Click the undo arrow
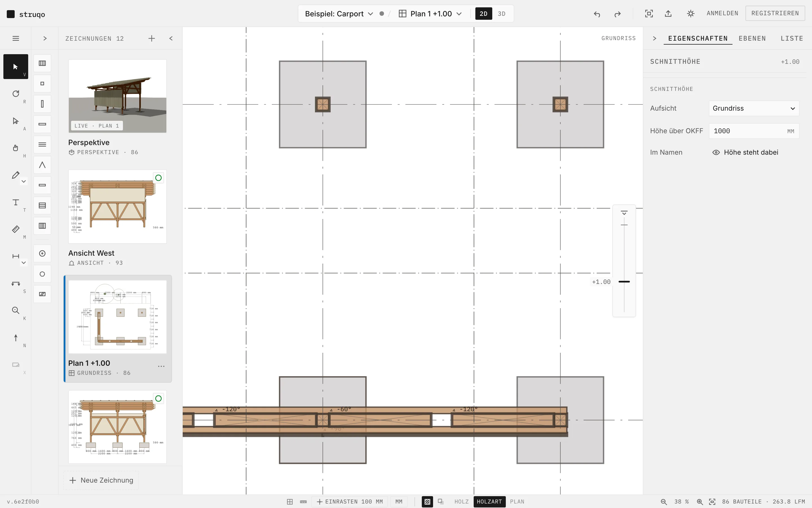 [597, 14]
